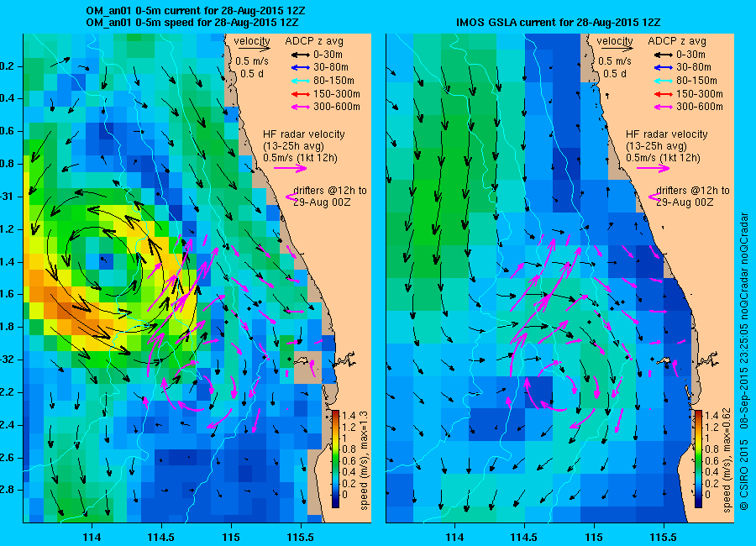Click '0.5m/s (1kt 12h)' text in IMOS GSLA panel

click(x=663, y=158)
